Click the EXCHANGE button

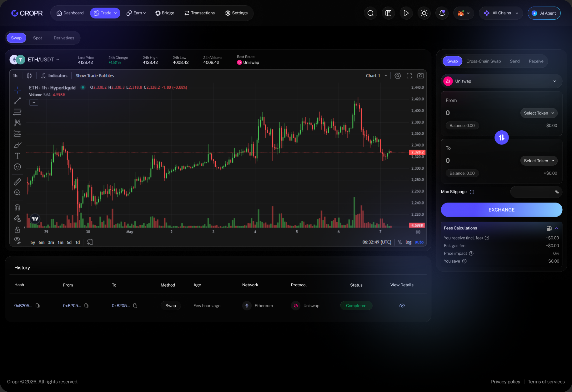tap(501, 210)
